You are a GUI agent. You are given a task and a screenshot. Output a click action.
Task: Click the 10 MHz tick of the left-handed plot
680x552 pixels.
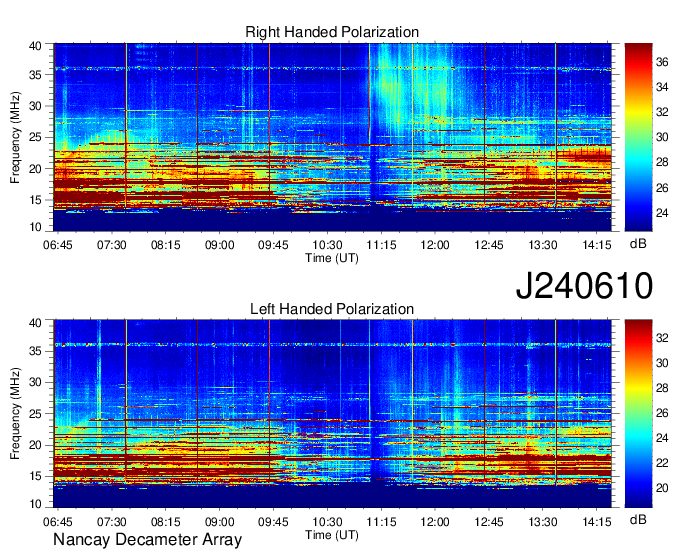tap(35, 504)
